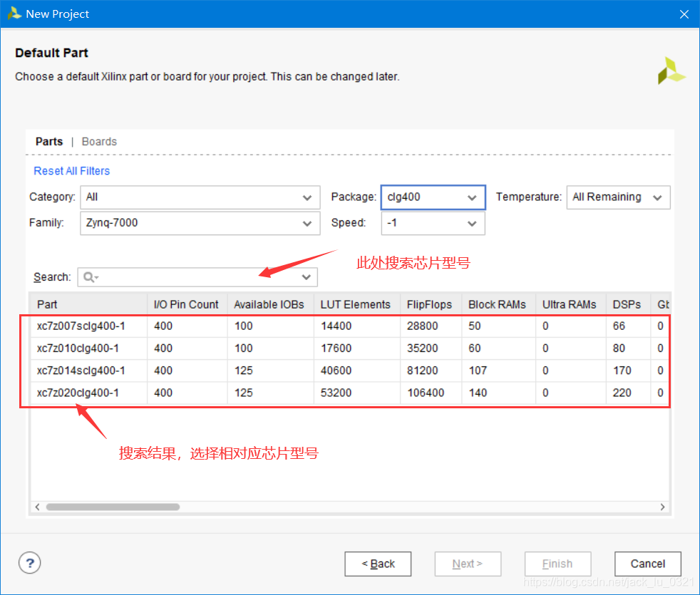Sort by I/O Pin Count column header

coord(187,304)
